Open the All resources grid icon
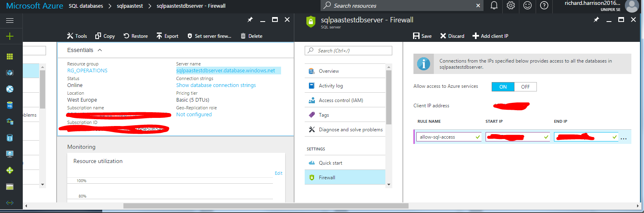This screenshot has height=213, width=644. (x=10, y=57)
